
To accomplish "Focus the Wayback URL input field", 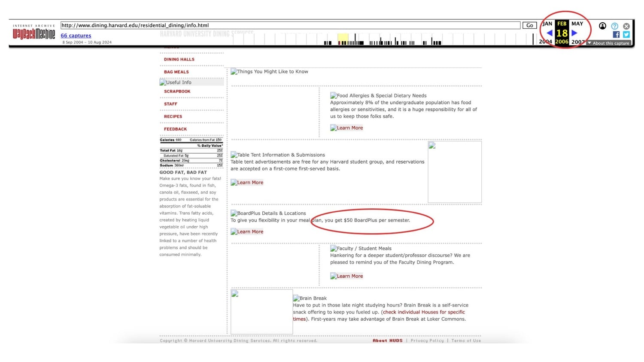I will [x=290, y=25].
